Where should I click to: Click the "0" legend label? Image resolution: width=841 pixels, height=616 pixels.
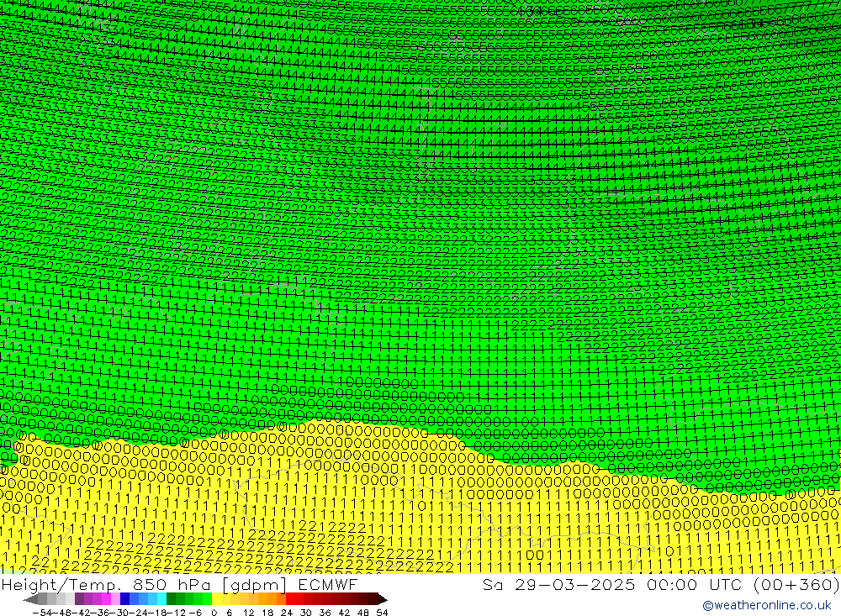tap(214, 613)
